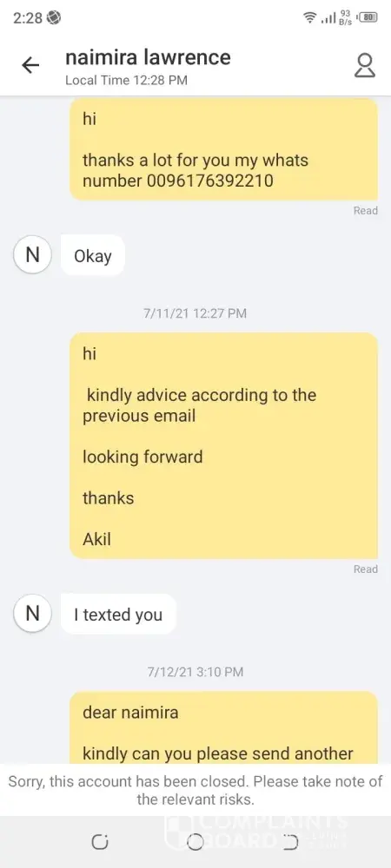Tap the Wi-Fi status bar icon

(x=311, y=17)
